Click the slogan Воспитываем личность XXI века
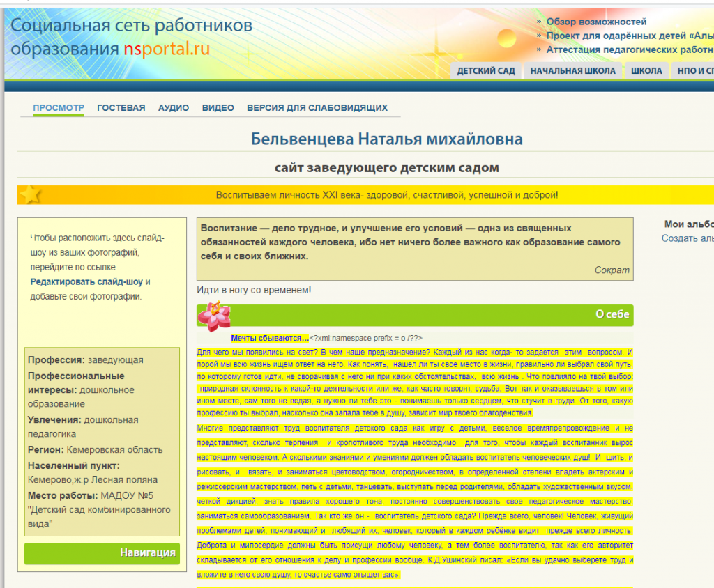 coord(386,195)
